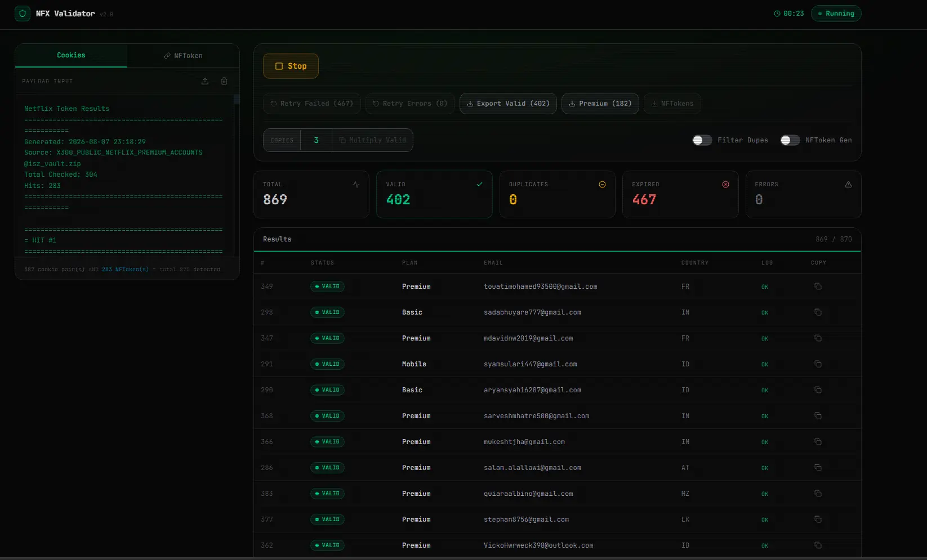
Task: Stop the running validation
Action: click(x=291, y=66)
